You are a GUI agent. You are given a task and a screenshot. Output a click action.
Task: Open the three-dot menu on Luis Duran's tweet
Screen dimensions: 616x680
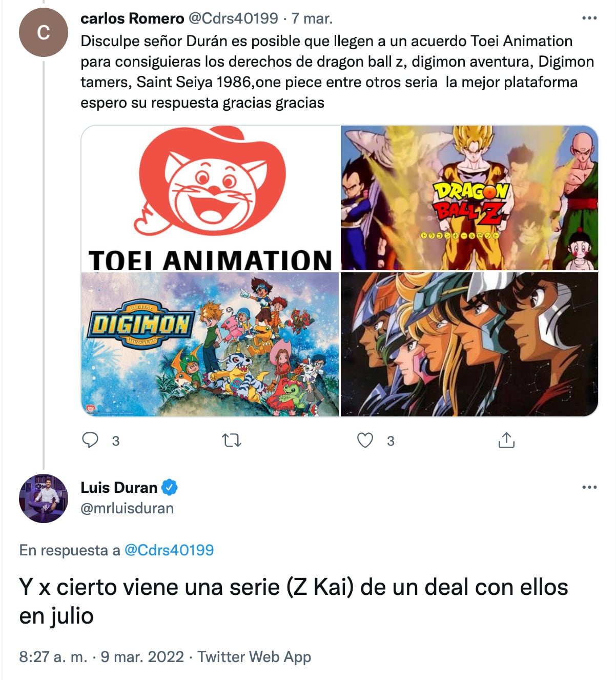tap(589, 487)
